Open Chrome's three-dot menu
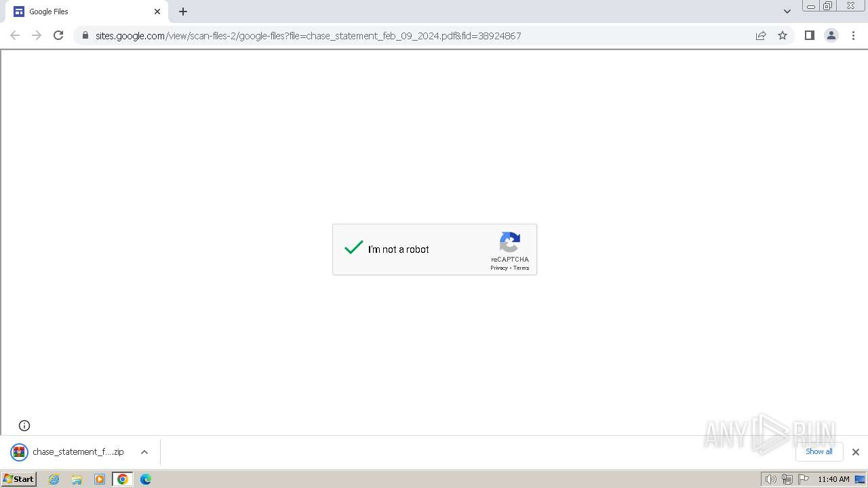Screen dimensions: 868x488 click(x=853, y=35)
